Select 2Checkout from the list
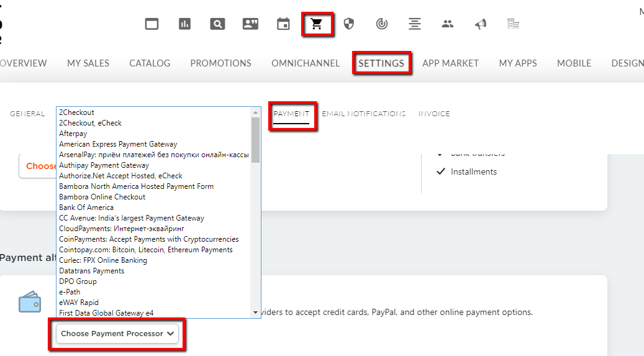Screen dimensions: 644x356 (153, 112)
